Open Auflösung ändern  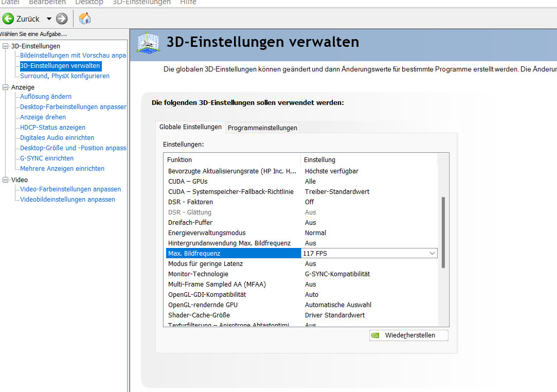tap(45, 97)
